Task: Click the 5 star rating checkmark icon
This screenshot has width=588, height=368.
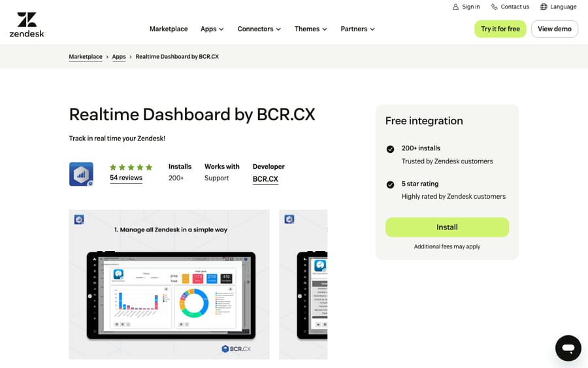Action: [x=391, y=184]
